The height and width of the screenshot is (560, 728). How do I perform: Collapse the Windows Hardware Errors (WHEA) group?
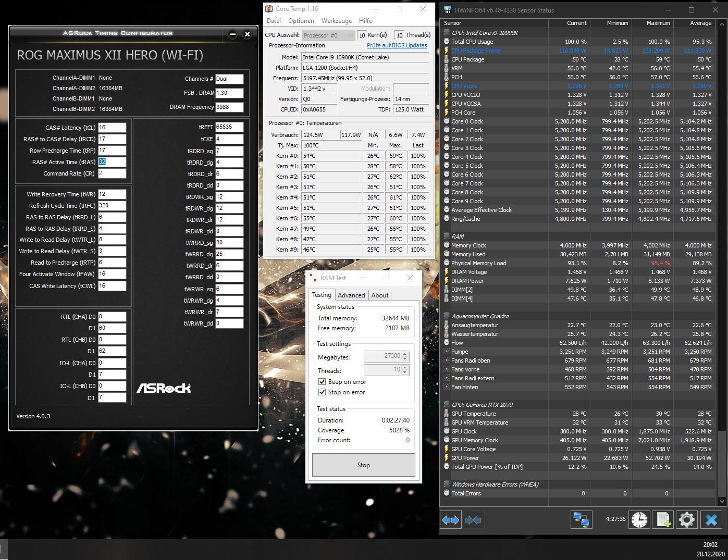tap(447, 484)
